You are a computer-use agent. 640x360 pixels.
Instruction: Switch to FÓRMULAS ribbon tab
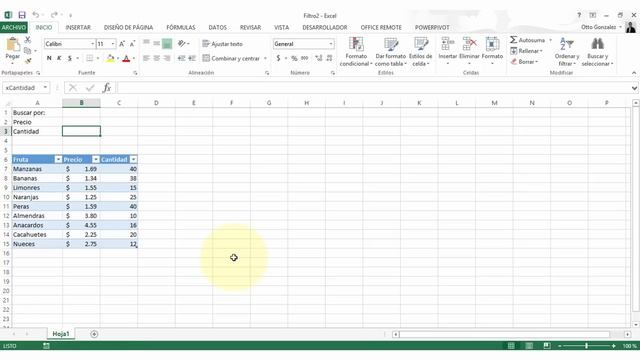click(180, 27)
